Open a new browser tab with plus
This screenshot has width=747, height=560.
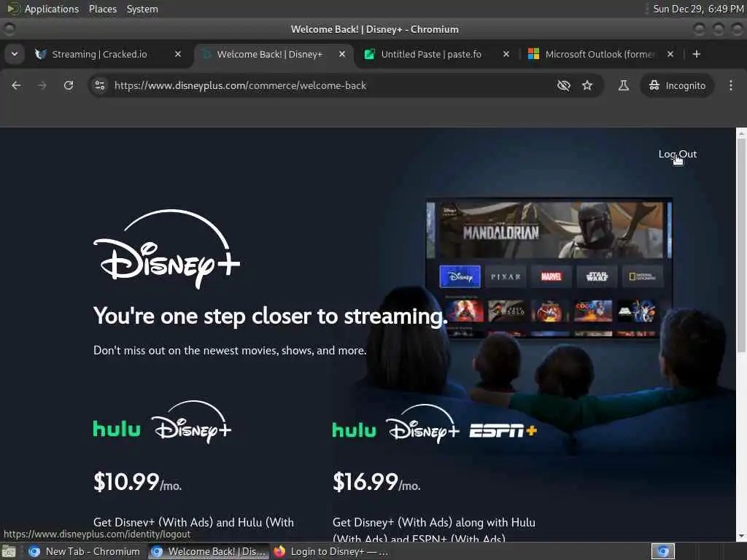(x=697, y=54)
